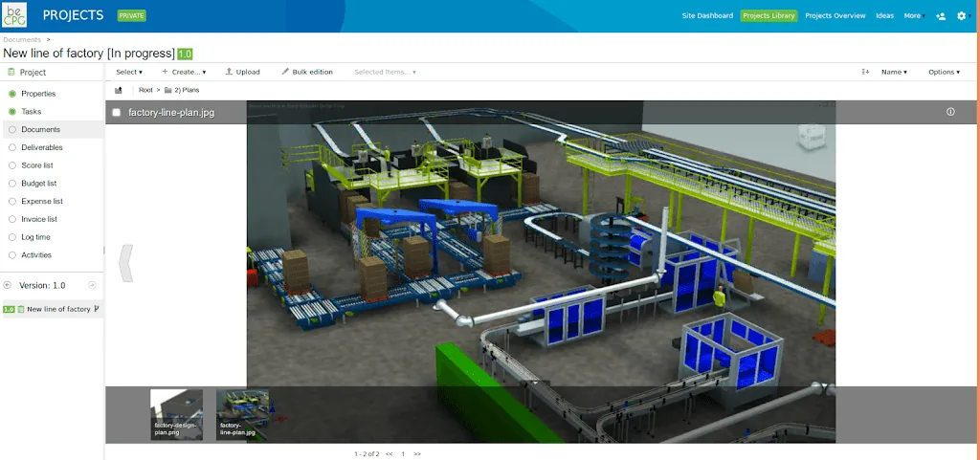Open Projects Overview
Viewport: 980px width, 460px height.
click(835, 15)
